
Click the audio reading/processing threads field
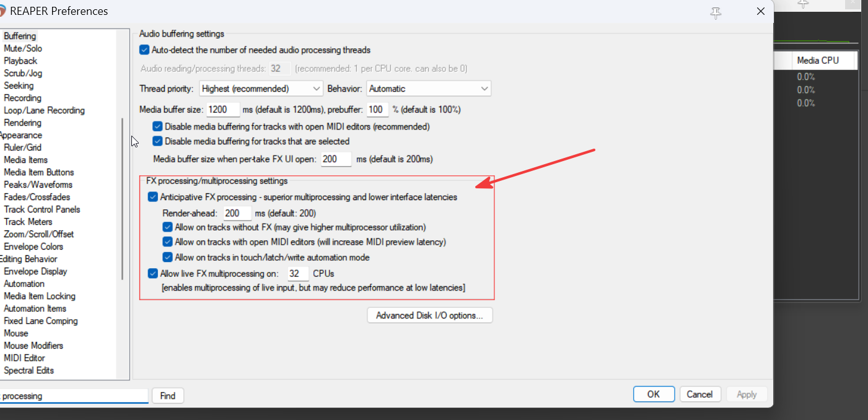click(280, 68)
